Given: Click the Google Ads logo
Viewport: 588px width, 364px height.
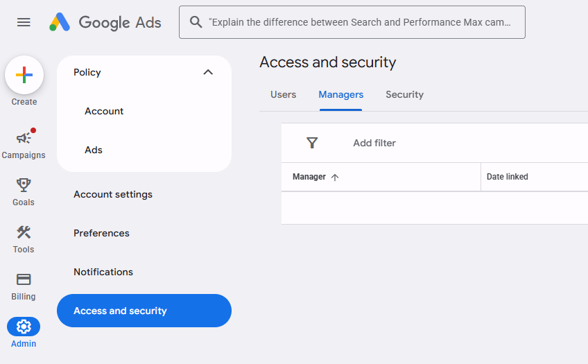Looking at the screenshot, I should click(105, 22).
